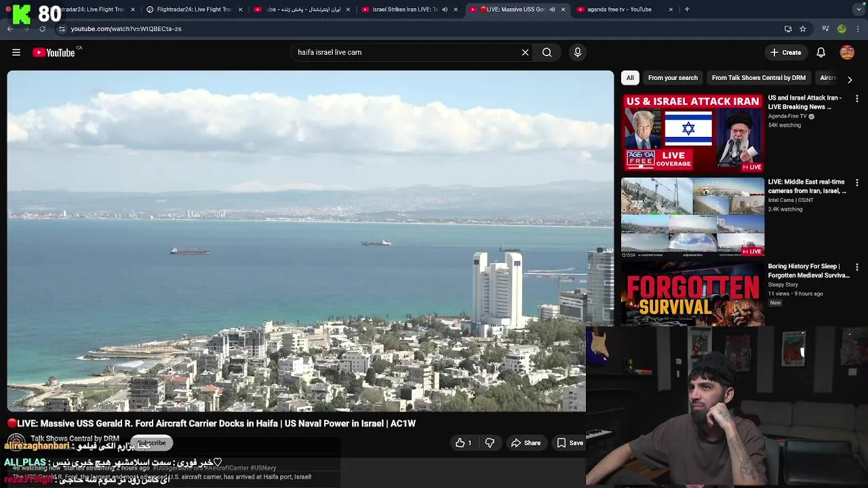
Task: Open the Boring History For Sleep title
Action: pos(808,271)
